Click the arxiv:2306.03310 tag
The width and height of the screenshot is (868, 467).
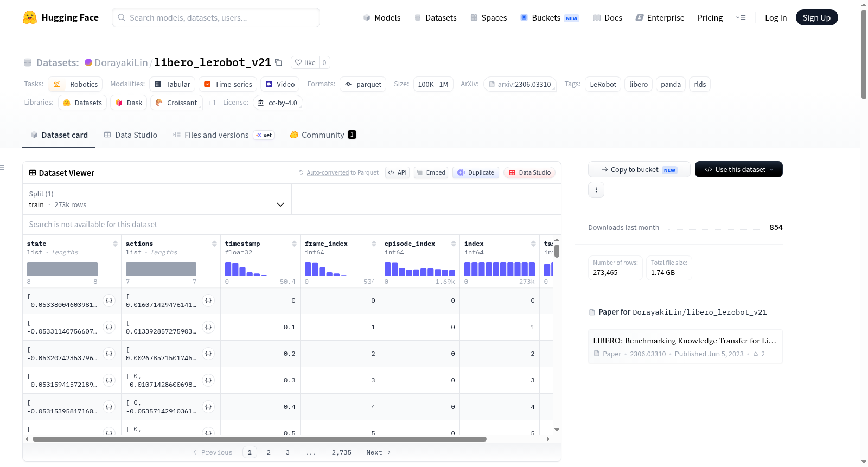(x=520, y=84)
